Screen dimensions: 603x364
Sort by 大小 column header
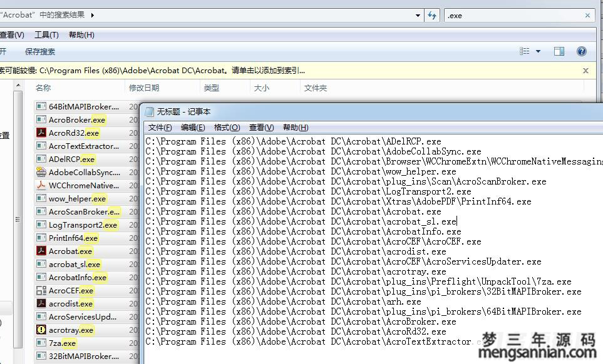262,88
